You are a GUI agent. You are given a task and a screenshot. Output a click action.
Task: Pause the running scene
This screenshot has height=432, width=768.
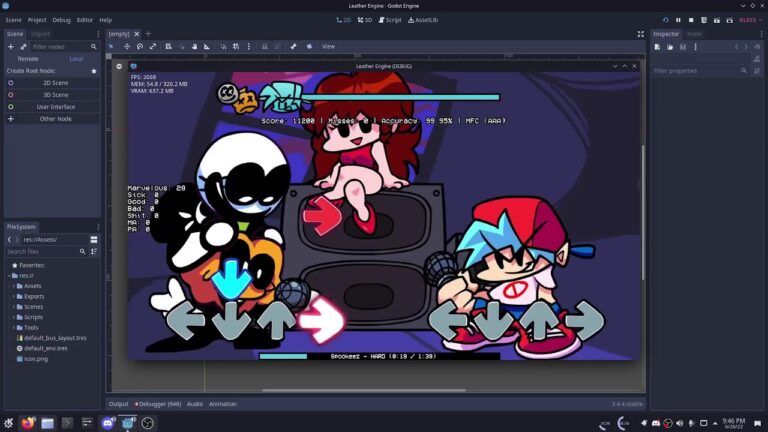click(678, 20)
